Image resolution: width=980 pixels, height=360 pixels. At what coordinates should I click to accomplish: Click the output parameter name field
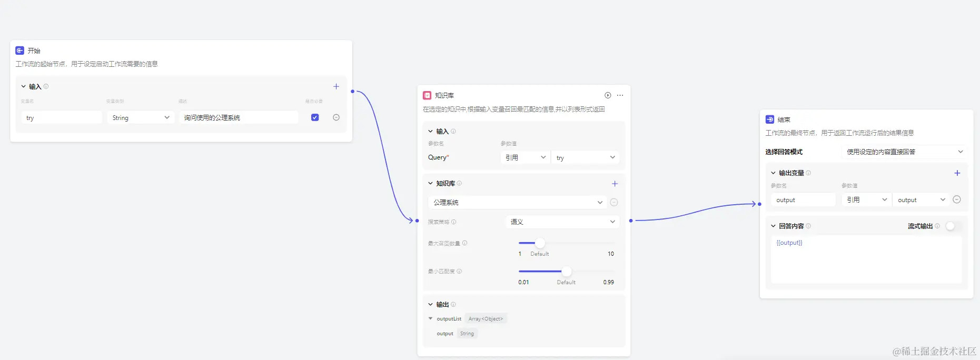803,199
